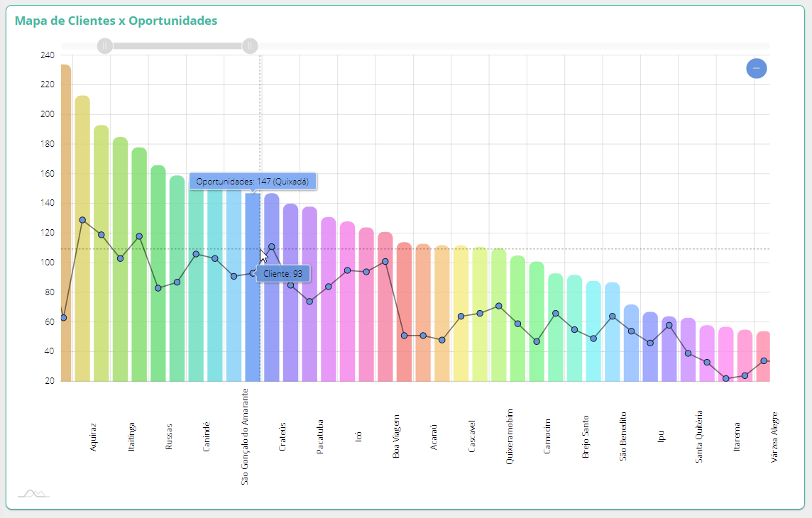The image size is (812, 518).
Task: Select the Itarema pink bar
Action: pos(726,362)
